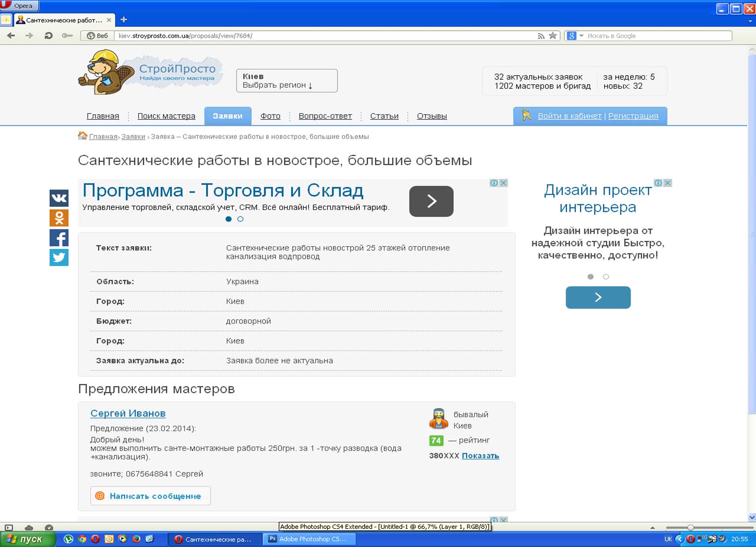The height and width of the screenshot is (547, 756).
Task: Reload the page with the refresh icon
Action: [x=48, y=36]
